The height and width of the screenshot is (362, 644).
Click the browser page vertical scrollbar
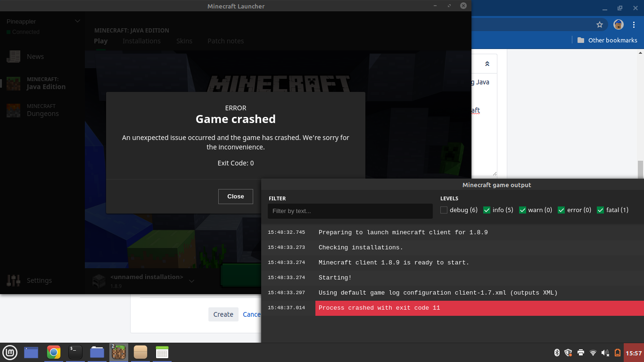[640, 170]
